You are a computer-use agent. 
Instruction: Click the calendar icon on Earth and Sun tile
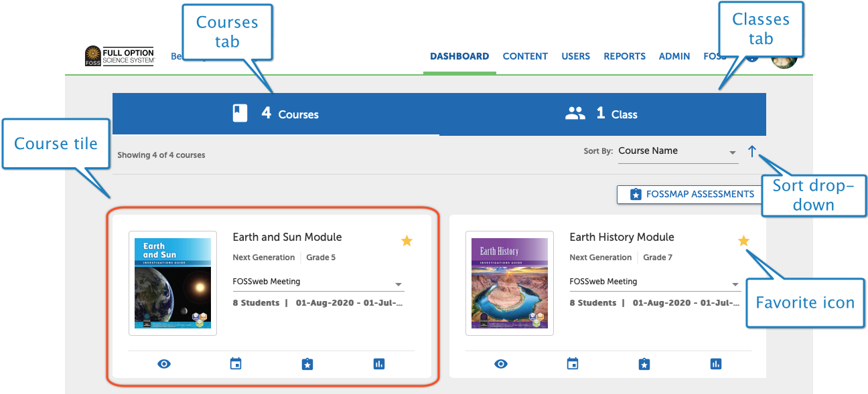click(236, 363)
